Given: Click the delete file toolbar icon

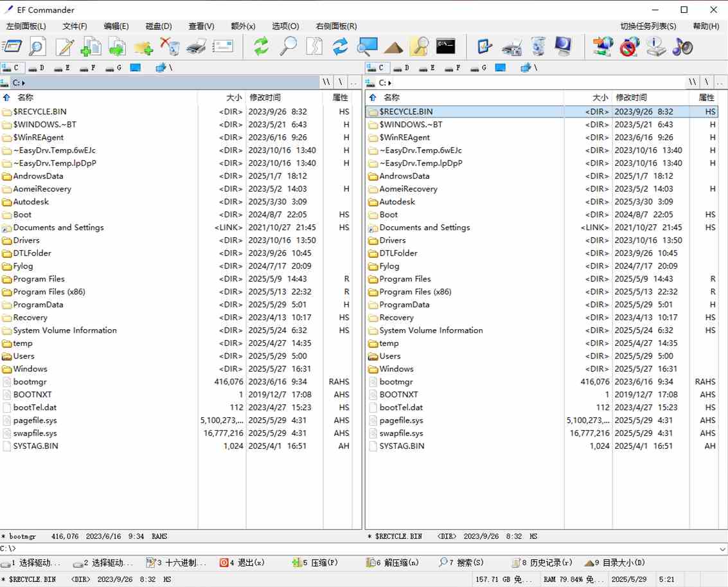Looking at the screenshot, I should [169, 47].
